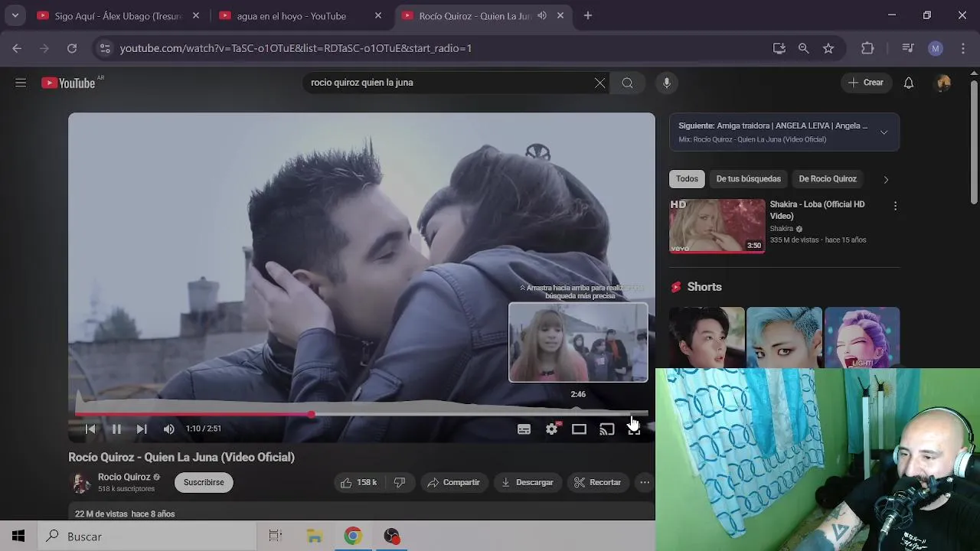
Task: Click the magnifier search button
Action: click(x=628, y=83)
